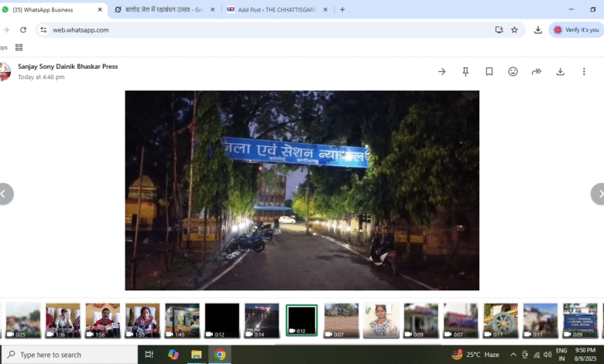Forward the media using the forward icon
Image resolution: width=604 pixels, height=364 pixels.
(x=536, y=71)
